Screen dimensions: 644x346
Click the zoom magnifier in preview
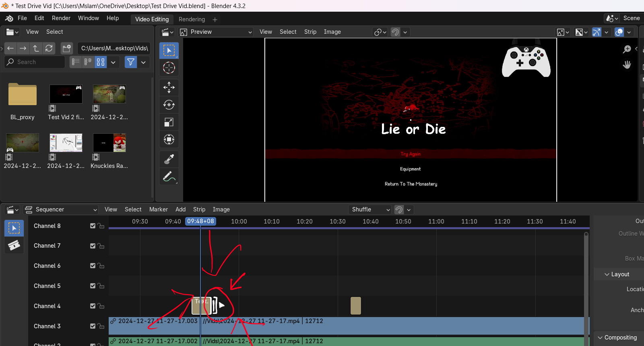click(627, 49)
